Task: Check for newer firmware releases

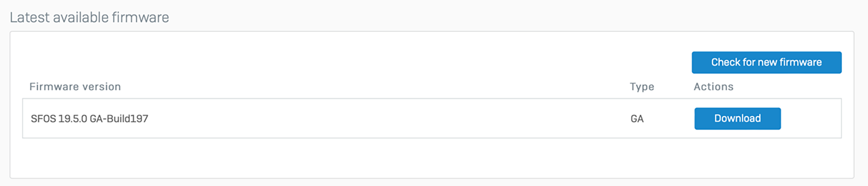Action: (x=766, y=63)
